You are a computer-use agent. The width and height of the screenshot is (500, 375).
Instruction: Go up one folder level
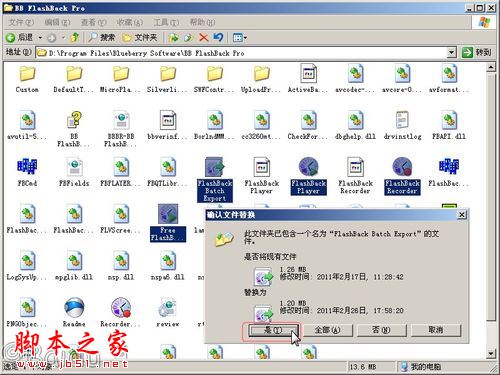75,37
